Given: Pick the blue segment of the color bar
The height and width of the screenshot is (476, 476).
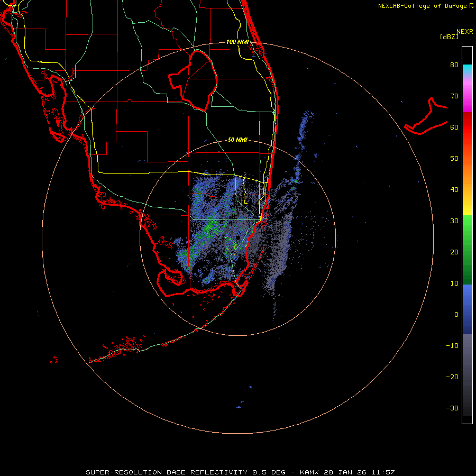Looking at the screenshot, I should [x=467, y=309].
